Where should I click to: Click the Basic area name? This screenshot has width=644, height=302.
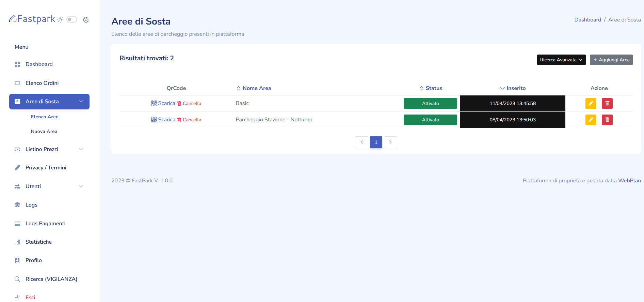pyautogui.click(x=242, y=103)
